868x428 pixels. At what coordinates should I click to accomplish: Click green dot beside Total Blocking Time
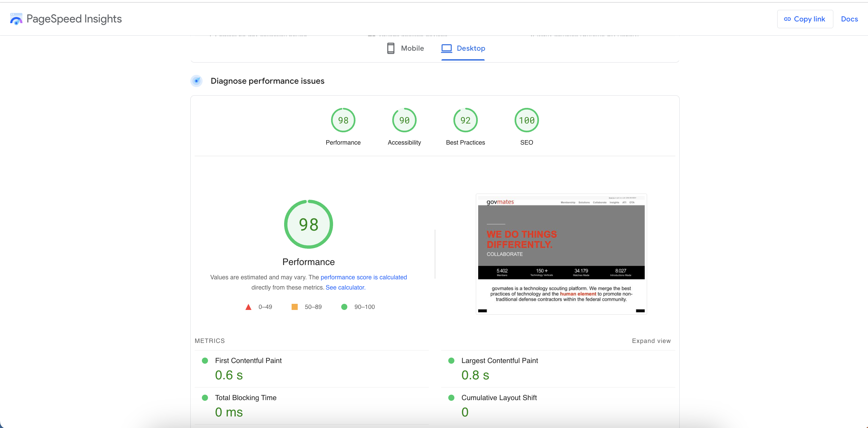[x=205, y=398]
